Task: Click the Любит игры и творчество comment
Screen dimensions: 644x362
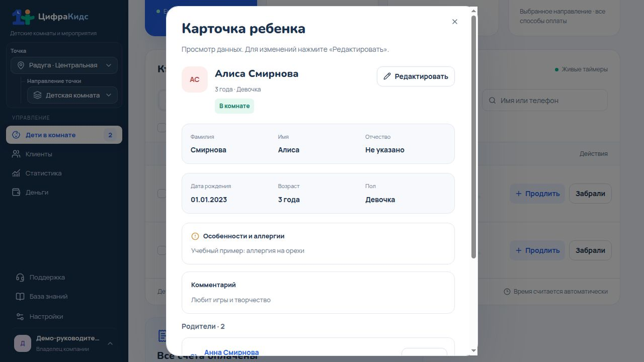Action: pyautogui.click(x=231, y=300)
